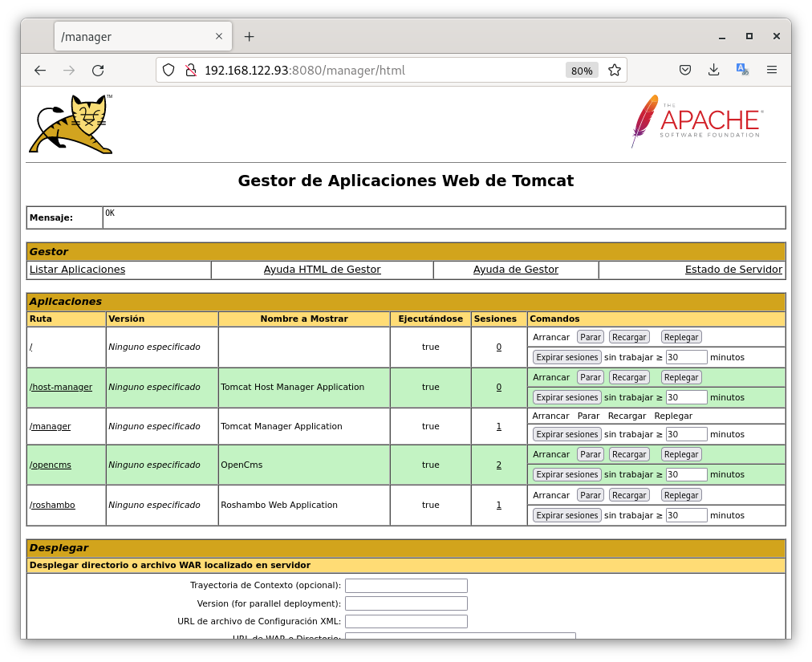
Task: Bookmark this page with star icon
Action: tap(615, 71)
